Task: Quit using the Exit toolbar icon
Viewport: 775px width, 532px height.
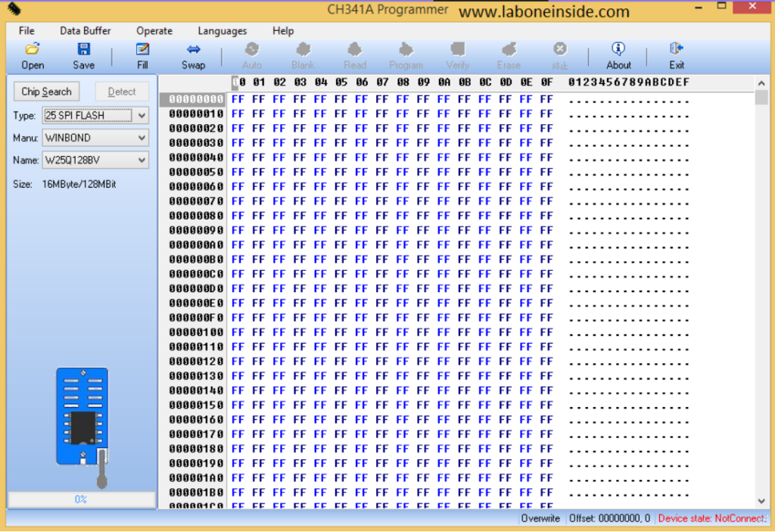Action: tap(677, 56)
